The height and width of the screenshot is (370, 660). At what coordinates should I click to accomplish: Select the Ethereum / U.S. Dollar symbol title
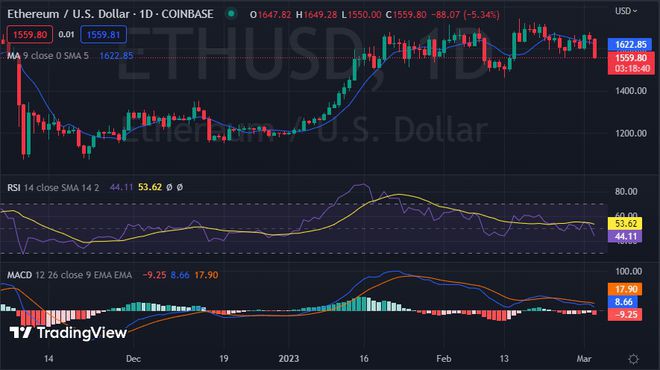pos(110,14)
